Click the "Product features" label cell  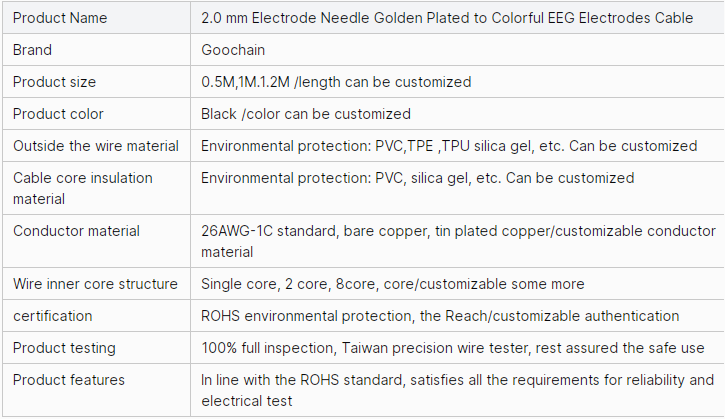click(69, 380)
